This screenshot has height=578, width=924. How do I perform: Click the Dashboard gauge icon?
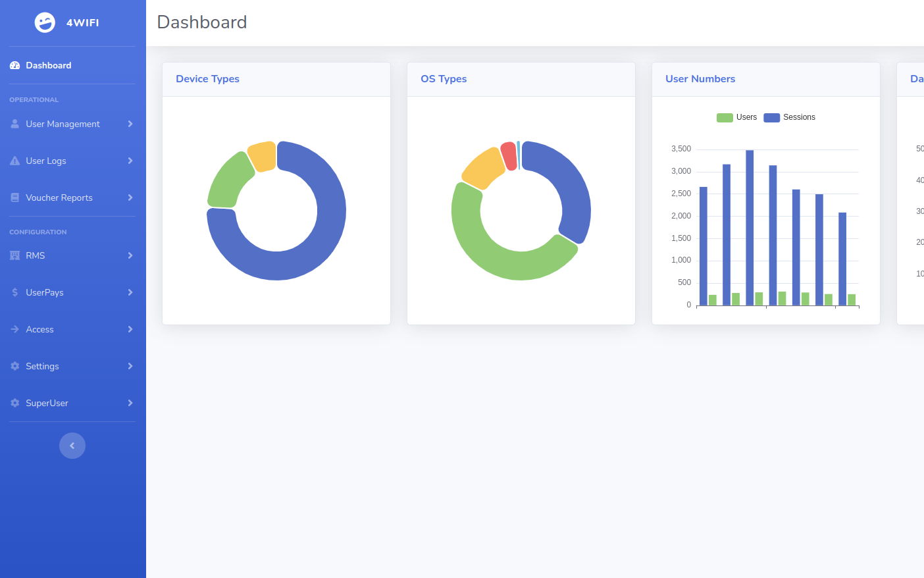click(x=14, y=65)
